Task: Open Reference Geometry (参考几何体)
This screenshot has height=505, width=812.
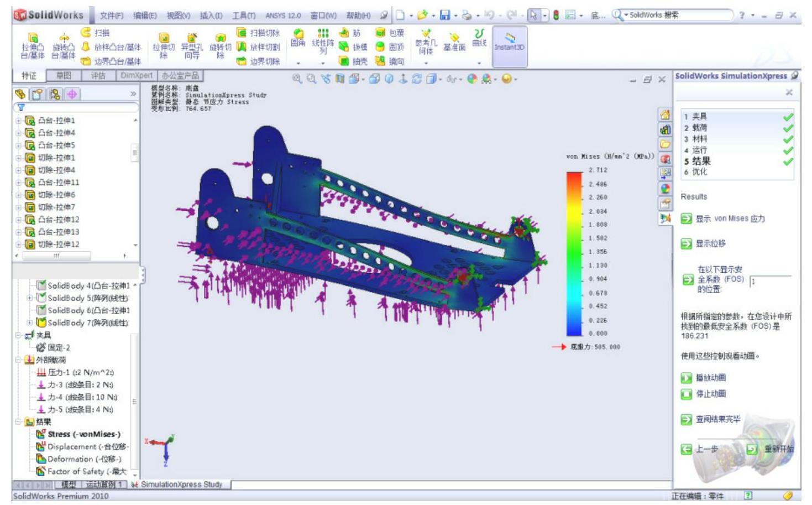Action: [x=426, y=42]
